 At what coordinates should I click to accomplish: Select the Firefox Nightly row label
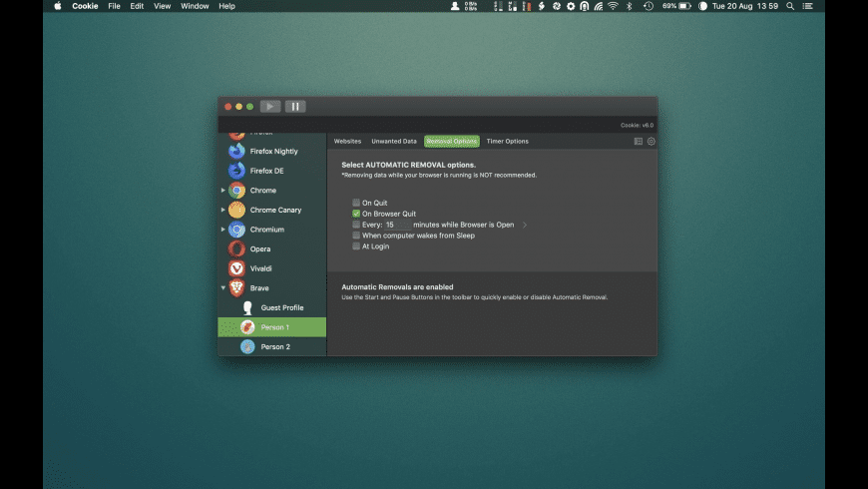274,151
